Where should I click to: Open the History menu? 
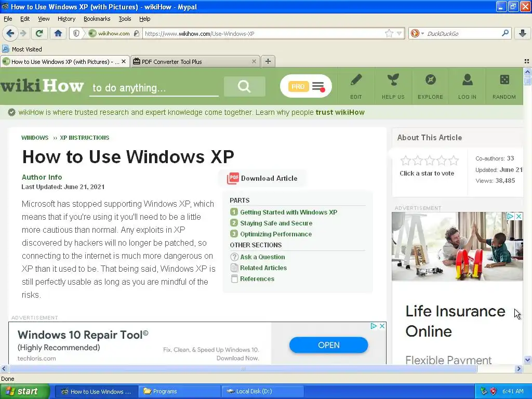(x=66, y=19)
